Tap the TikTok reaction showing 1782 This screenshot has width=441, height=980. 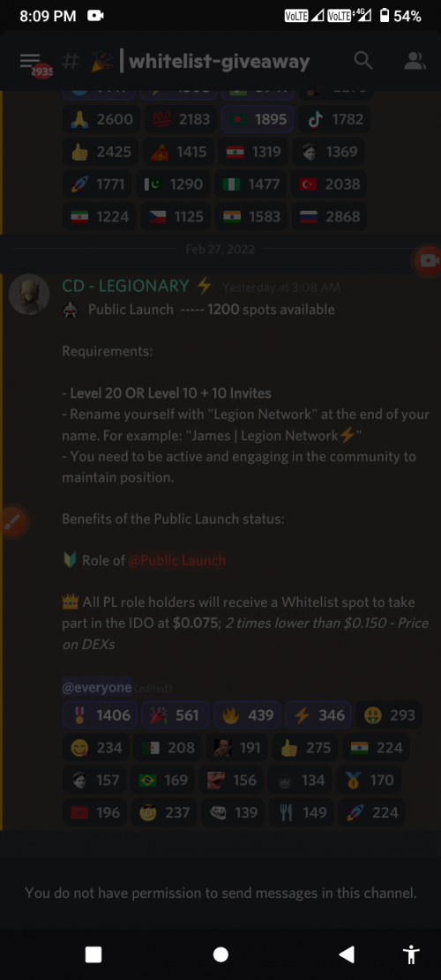point(335,119)
